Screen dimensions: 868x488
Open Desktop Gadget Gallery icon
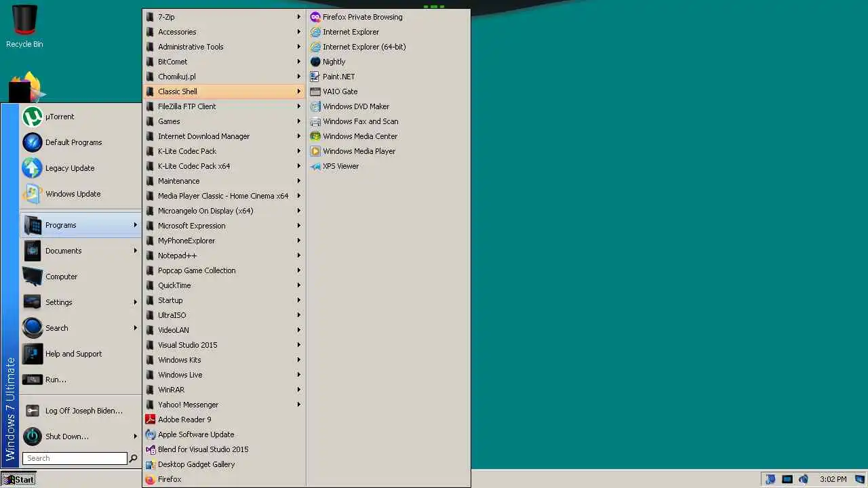(151, 464)
